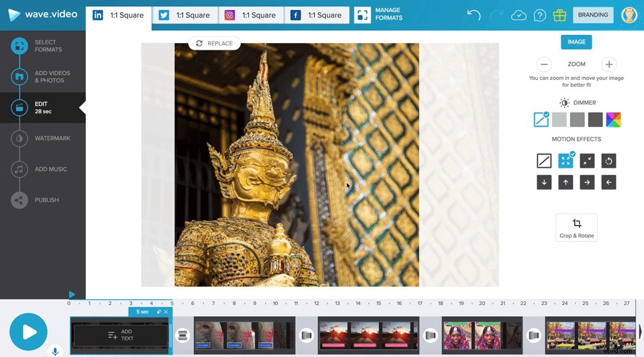The height and width of the screenshot is (357, 644).
Task: Open Manage Formats
Action: click(x=378, y=15)
